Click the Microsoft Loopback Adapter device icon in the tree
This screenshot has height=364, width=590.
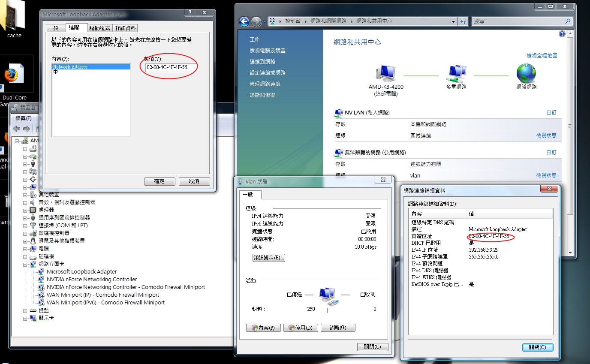[41, 272]
